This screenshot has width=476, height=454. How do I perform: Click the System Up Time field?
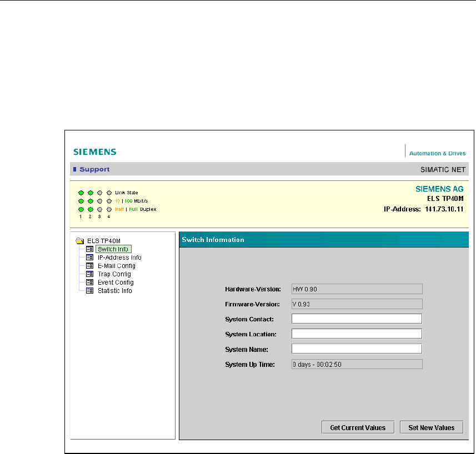357,364
